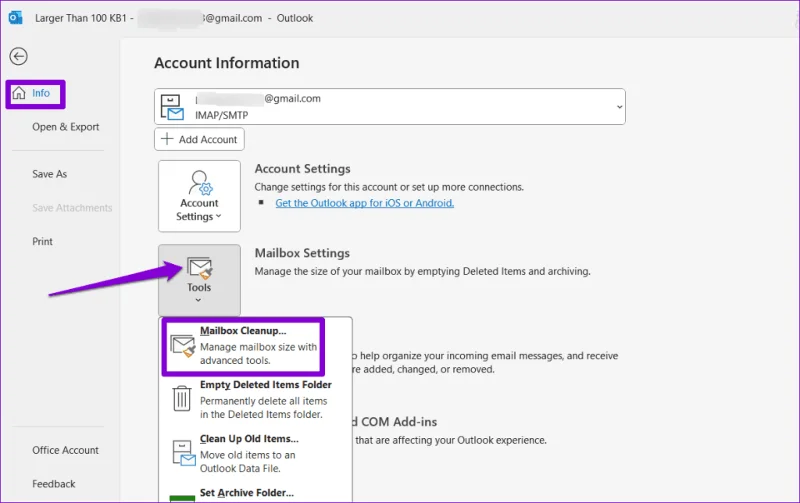Click the COM Add-ins heading text
This screenshot has height=503, width=800.
coord(399,422)
